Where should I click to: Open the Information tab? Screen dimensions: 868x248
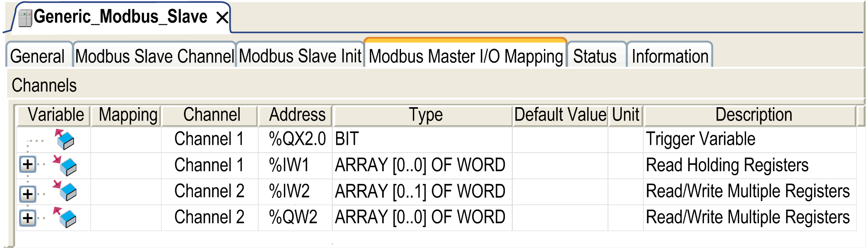pos(670,56)
